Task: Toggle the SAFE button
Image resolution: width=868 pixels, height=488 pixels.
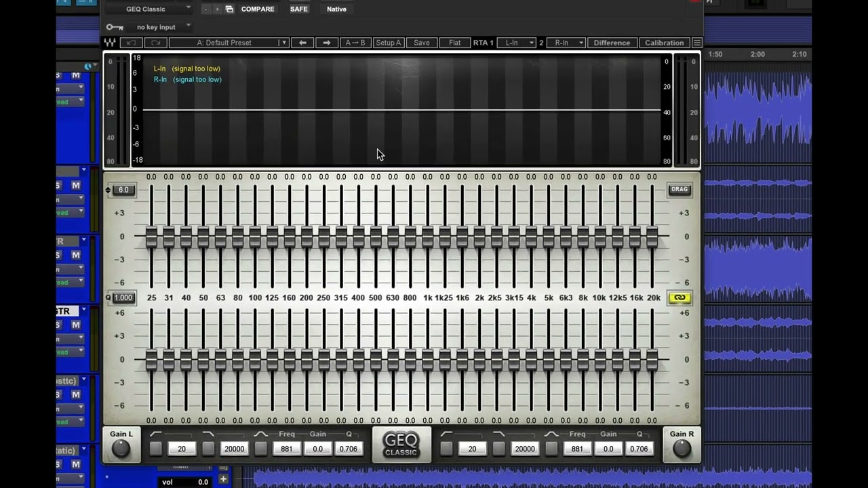Action: [x=298, y=9]
